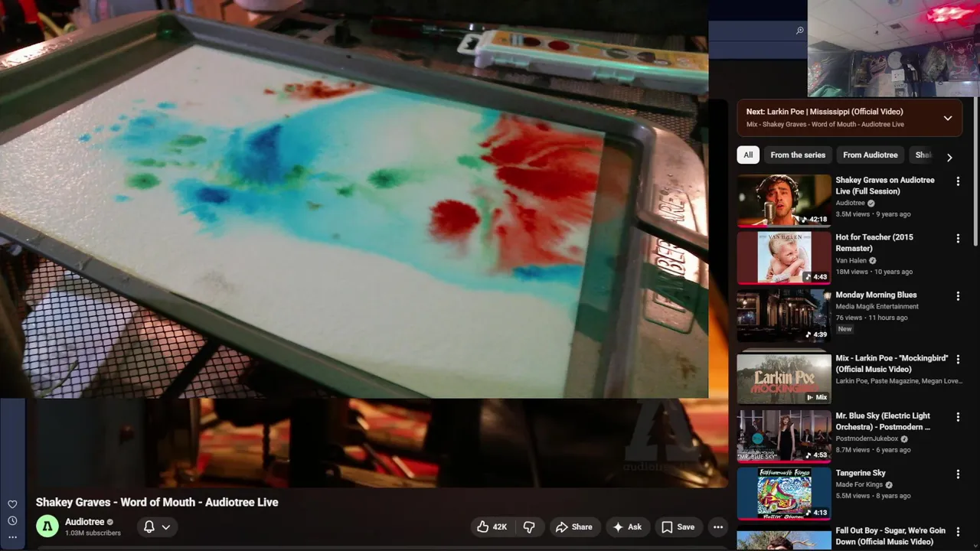Select the From the series chip
The height and width of the screenshot is (551, 980).
click(798, 155)
